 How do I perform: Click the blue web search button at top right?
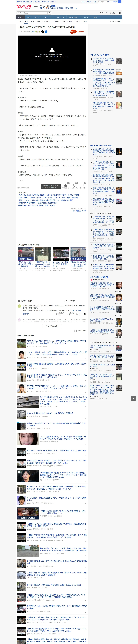[x=120, y=2]
